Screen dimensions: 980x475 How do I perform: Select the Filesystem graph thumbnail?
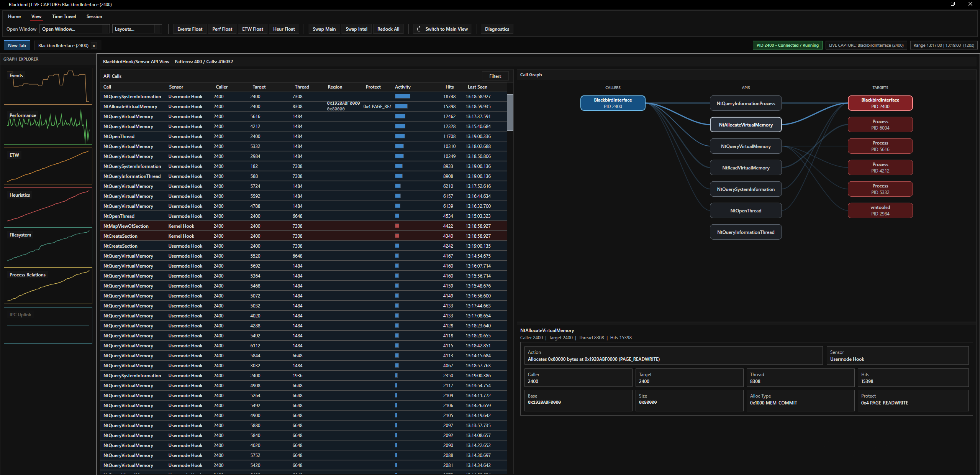coord(48,246)
